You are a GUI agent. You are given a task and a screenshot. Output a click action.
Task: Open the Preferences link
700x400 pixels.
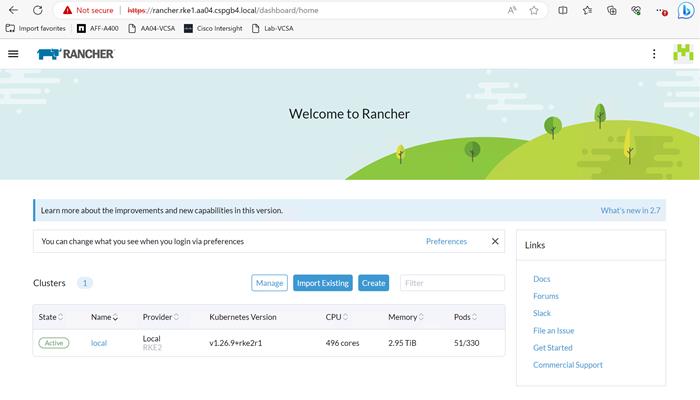point(446,241)
